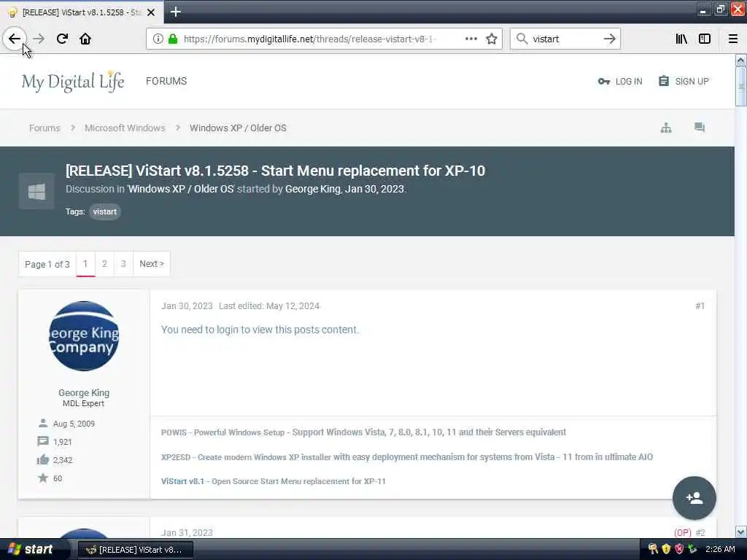Select page 1 in pagination
Viewport: 747px width, 560px height.
85,263
